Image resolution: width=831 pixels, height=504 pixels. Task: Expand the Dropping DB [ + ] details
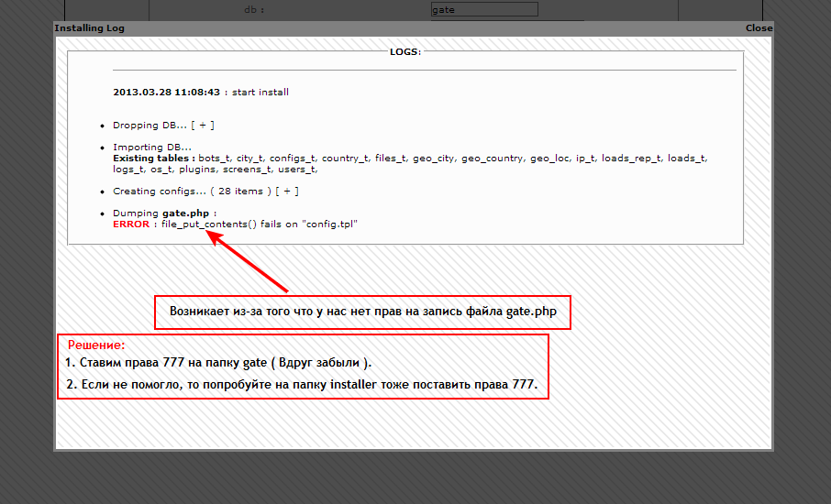click(x=203, y=126)
